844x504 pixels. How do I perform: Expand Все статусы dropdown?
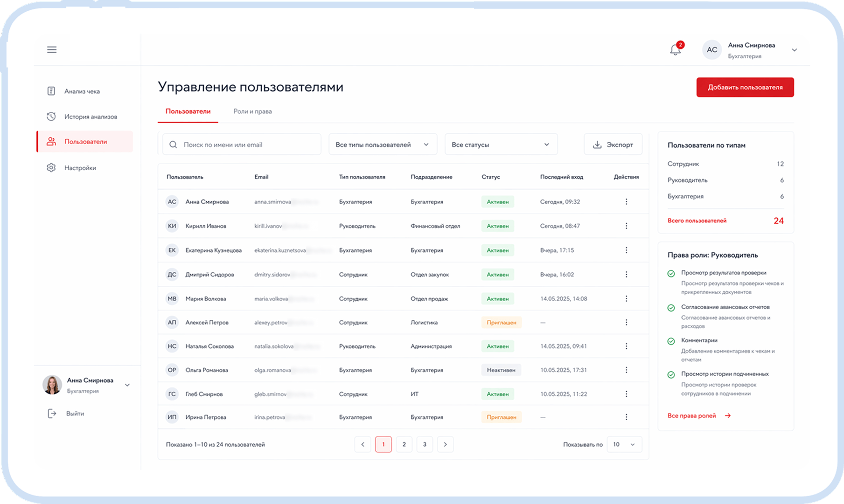501,145
